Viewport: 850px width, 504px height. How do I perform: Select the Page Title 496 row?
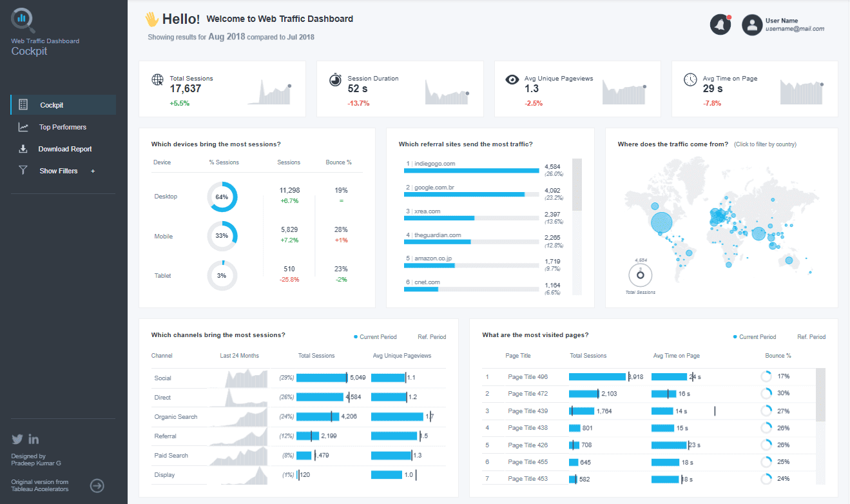[648, 376]
